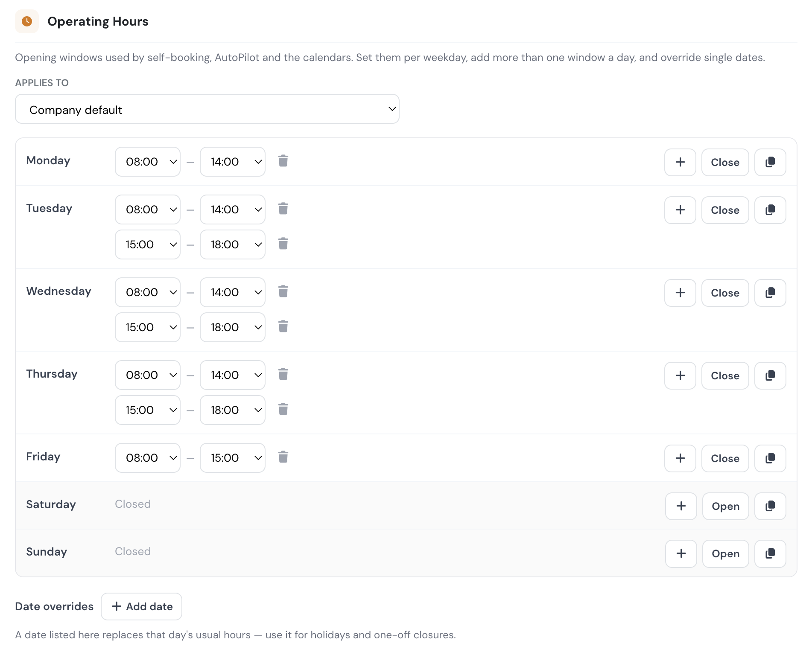Add another window to Thursday
812x646 pixels.
680,375
